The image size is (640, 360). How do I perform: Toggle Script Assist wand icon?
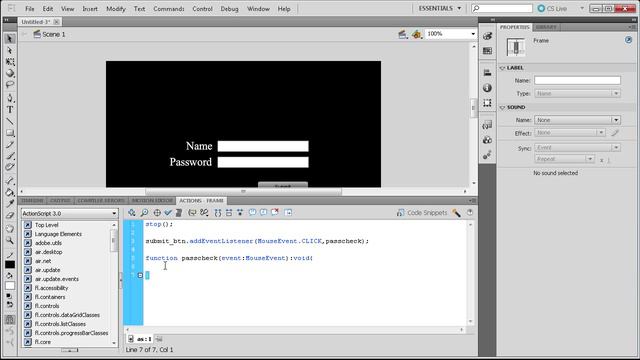(x=456, y=213)
